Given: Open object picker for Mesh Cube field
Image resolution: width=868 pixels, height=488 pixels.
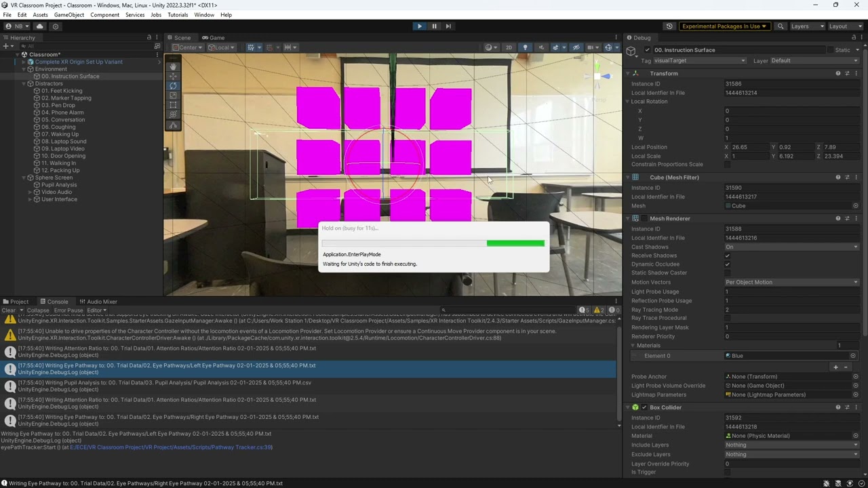Looking at the screenshot, I should pyautogui.click(x=856, y=206).
